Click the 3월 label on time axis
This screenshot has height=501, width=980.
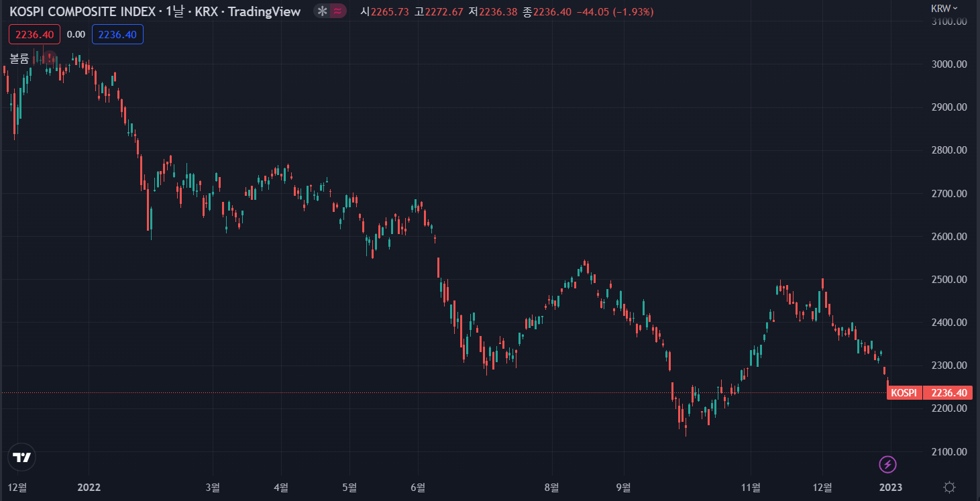coord(213,487)
